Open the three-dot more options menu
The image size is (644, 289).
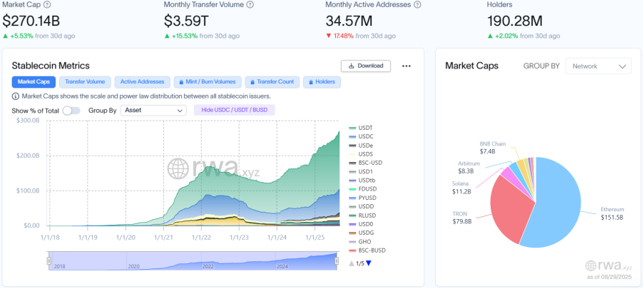coord(407,66)
